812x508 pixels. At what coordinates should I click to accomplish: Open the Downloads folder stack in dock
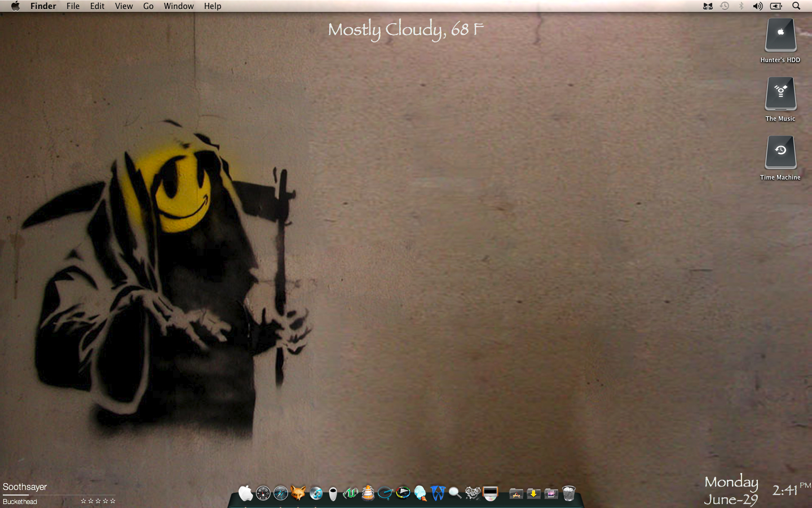(533, 494)
